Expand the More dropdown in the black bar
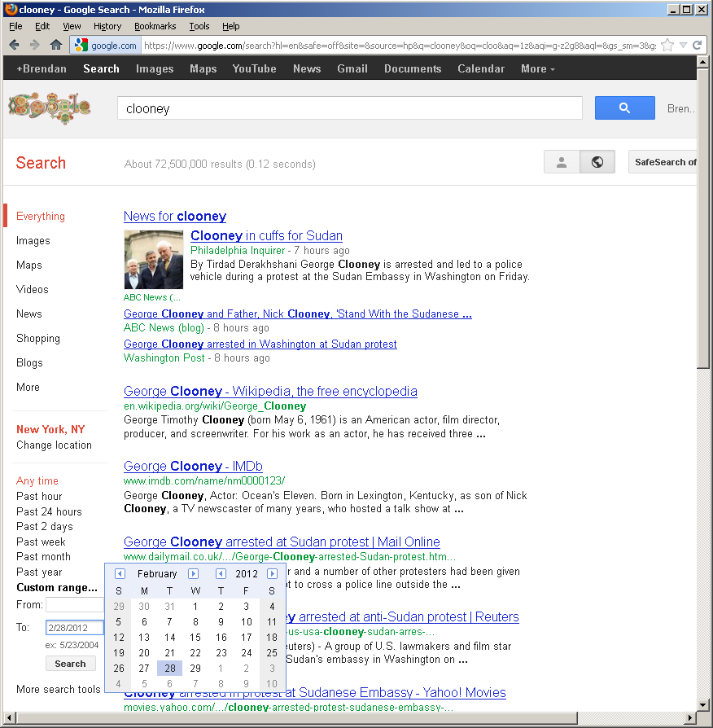The image size is (713, 728). click(x=537, y=68)
